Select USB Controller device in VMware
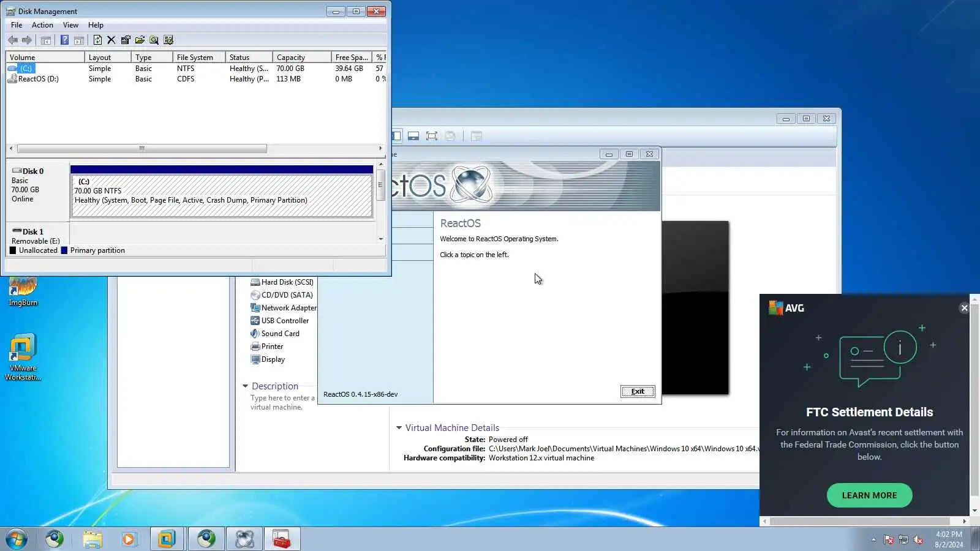This screenshot has height=551, width=980. [279, 321]
